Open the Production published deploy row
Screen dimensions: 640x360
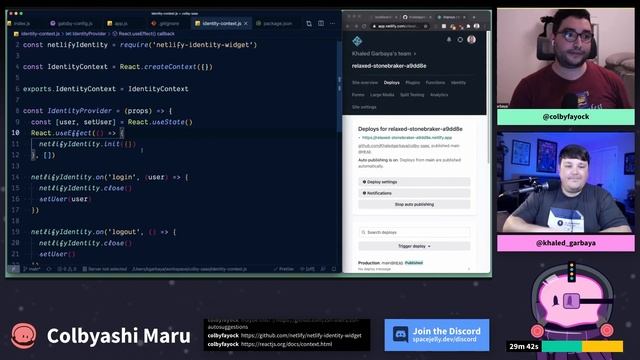point(414,265)
